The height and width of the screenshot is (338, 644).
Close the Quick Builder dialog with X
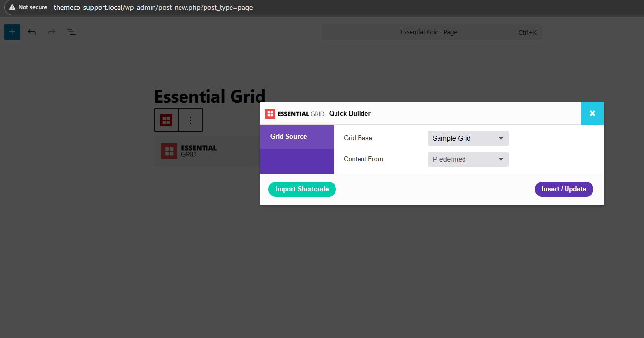pos(592,113)
